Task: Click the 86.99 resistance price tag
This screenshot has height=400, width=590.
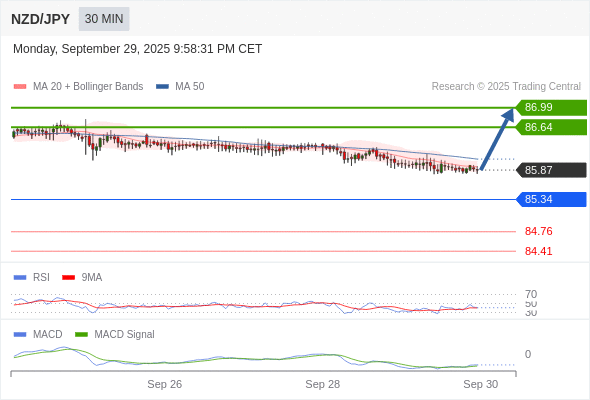Action: [x=551, y=108]
